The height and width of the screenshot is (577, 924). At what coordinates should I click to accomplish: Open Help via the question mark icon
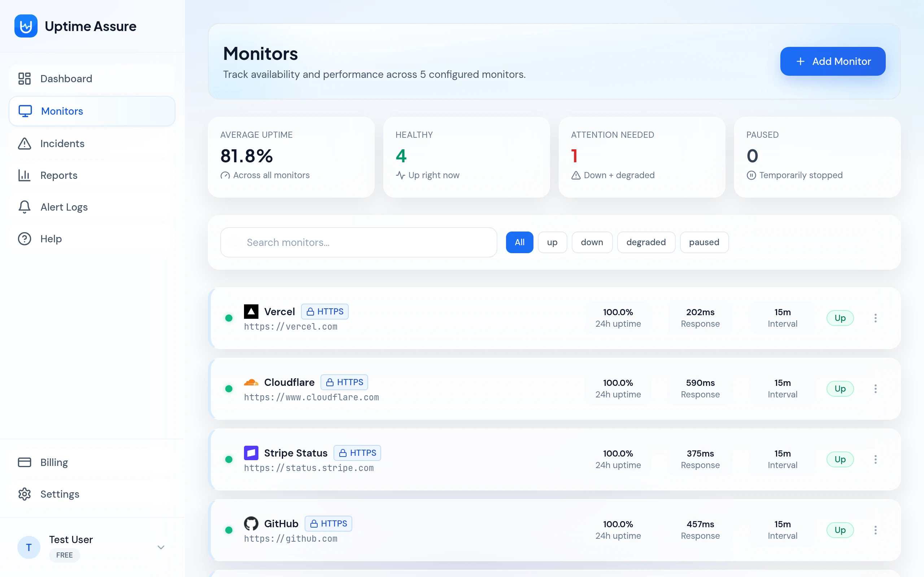click(x=24, y=238)
